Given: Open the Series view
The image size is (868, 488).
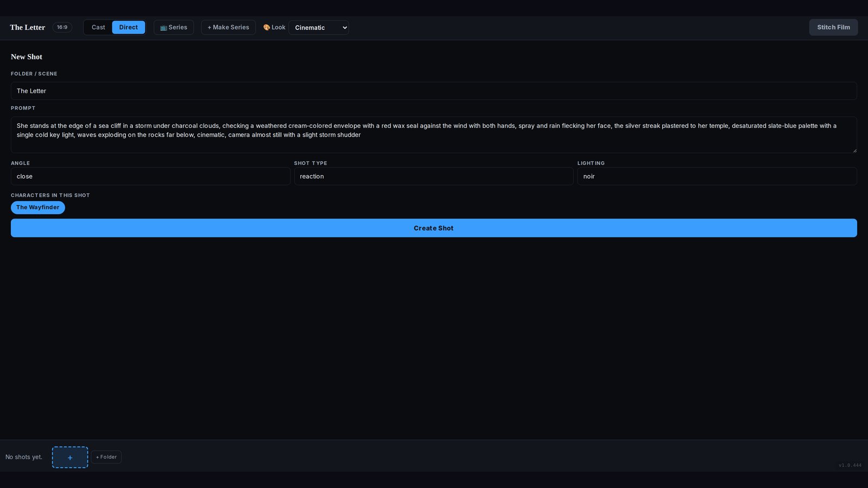Looking at the screenshot, I should tap(174, 28).
